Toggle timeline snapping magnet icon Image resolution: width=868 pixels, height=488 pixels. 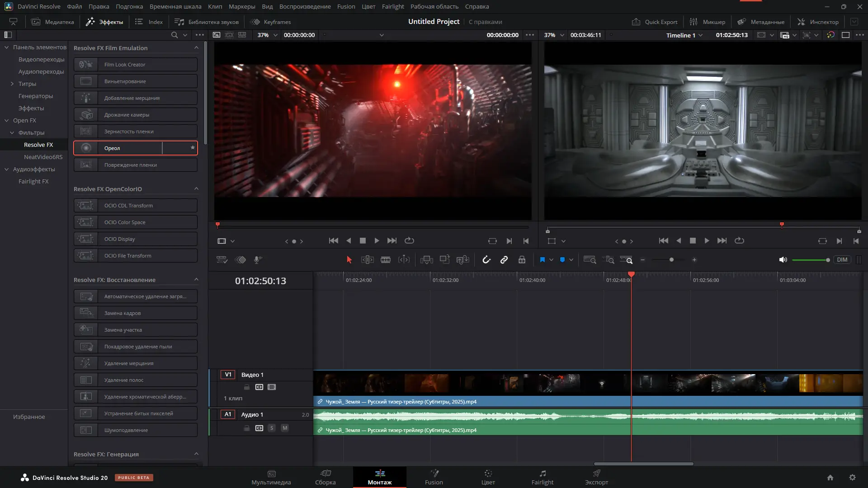pyautogui.click(x=486, y=260)
